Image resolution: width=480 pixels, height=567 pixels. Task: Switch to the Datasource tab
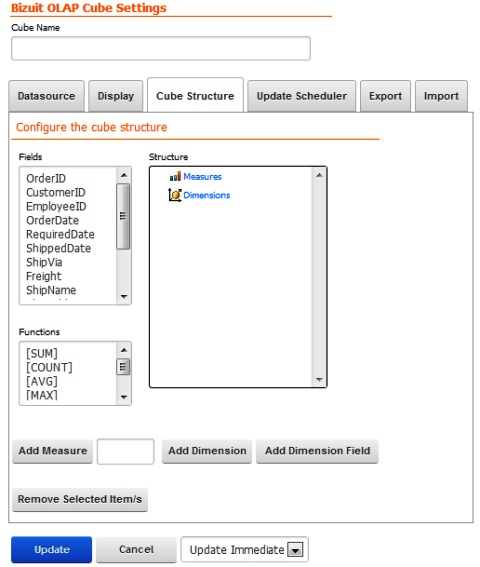[x=46, y=96]
